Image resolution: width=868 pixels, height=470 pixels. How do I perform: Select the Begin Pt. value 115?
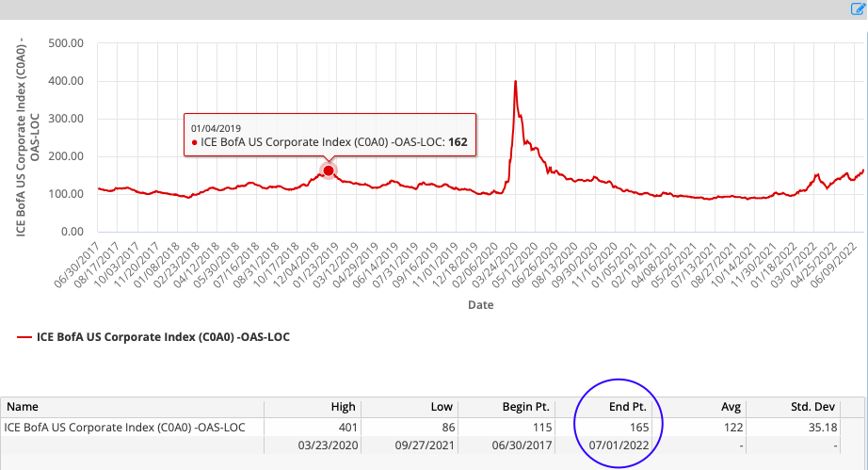point(542,428)
